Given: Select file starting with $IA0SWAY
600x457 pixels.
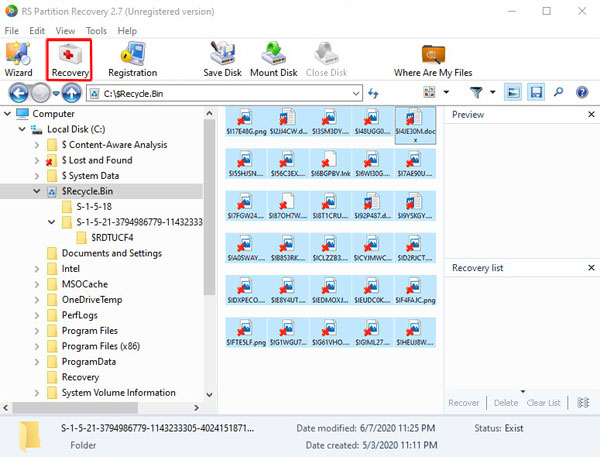Looking at the screenshot, I should 246,248.
